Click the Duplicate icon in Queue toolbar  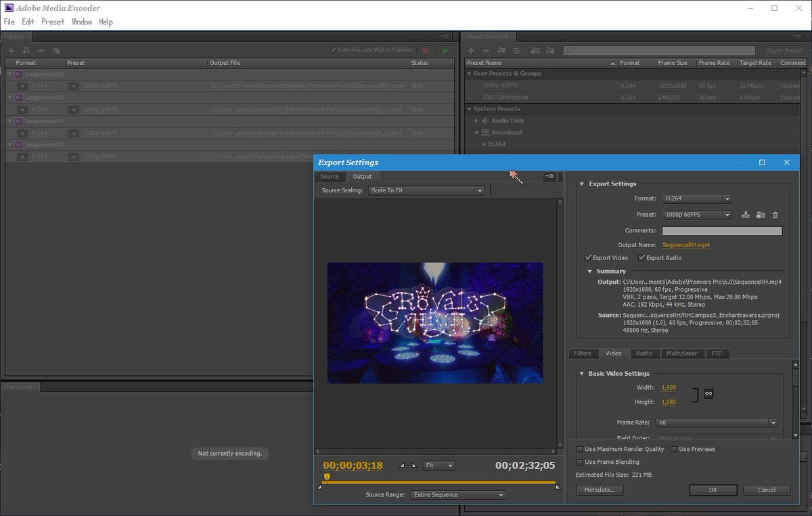coord(57,51)
